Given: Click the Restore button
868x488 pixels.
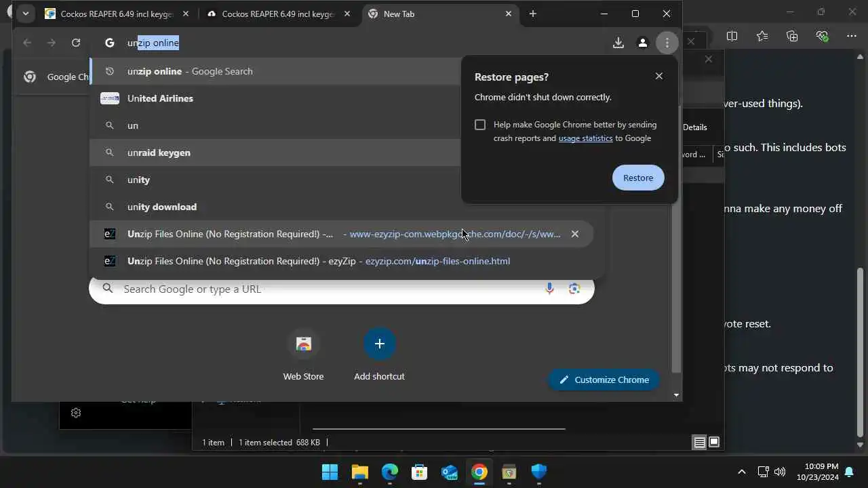Looking at the screenshot, I should point(638,178).
